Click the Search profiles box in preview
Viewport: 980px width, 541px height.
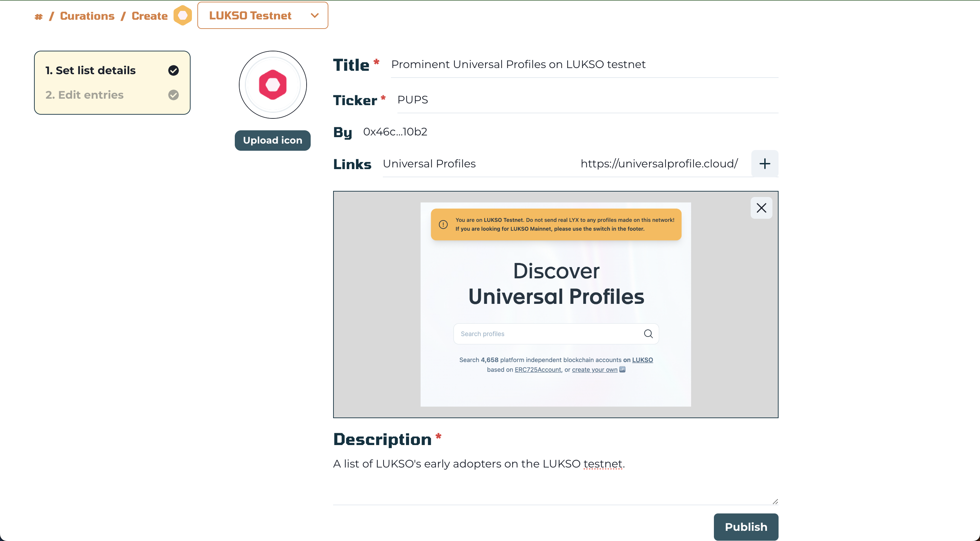(556, 334)
